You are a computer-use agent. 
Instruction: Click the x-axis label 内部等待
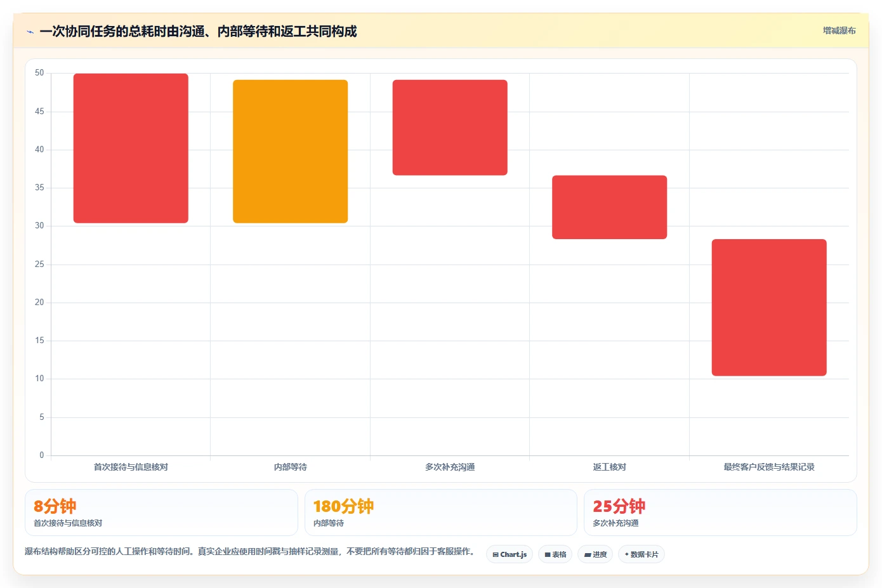click(290, 467)
